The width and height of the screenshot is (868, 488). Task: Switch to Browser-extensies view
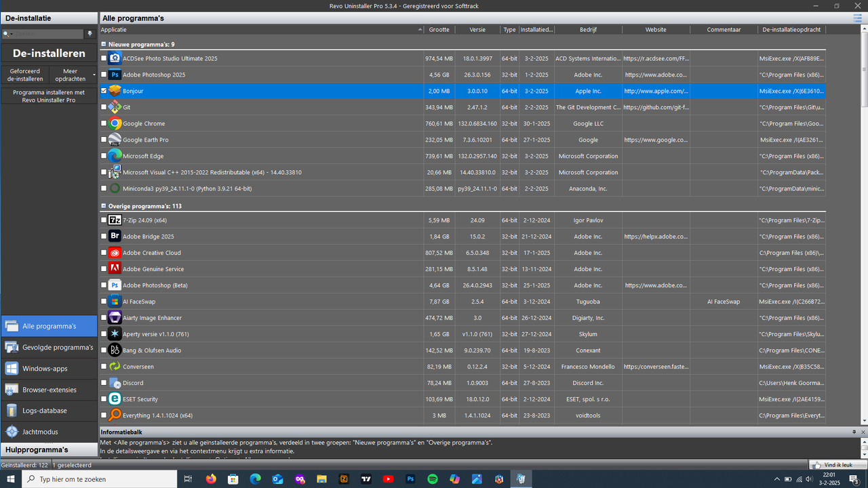[x=49, y=390]
